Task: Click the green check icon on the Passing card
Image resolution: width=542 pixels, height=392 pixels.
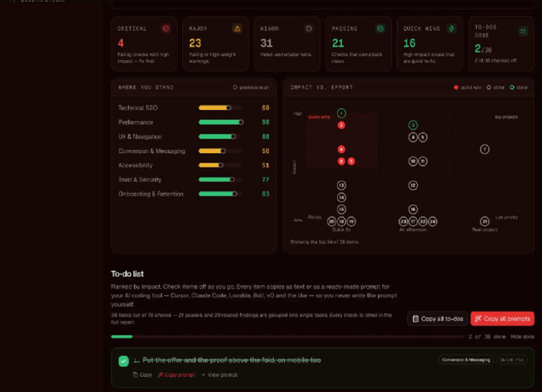Action: tap(380, 29)
